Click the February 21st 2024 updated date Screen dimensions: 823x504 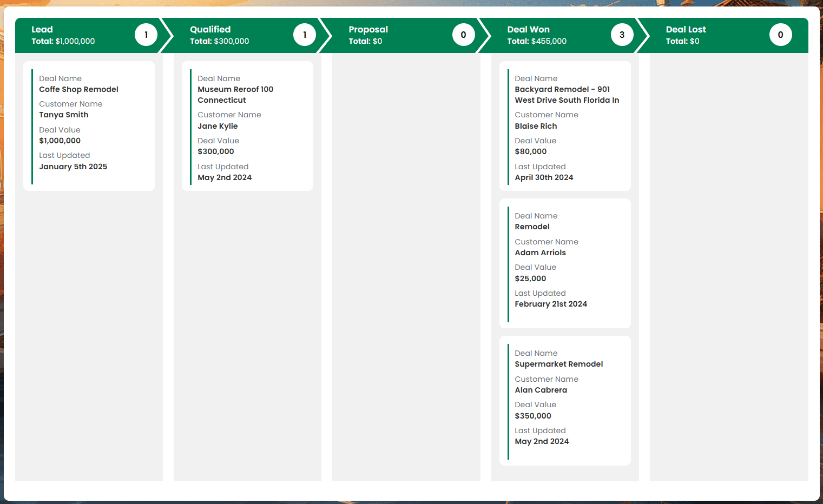click(x=551, y=304)
